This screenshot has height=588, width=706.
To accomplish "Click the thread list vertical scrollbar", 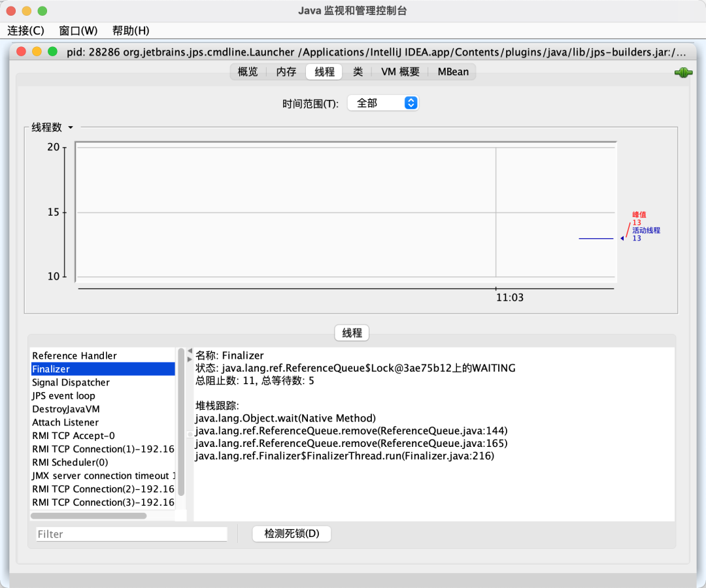I will [181, 421].
